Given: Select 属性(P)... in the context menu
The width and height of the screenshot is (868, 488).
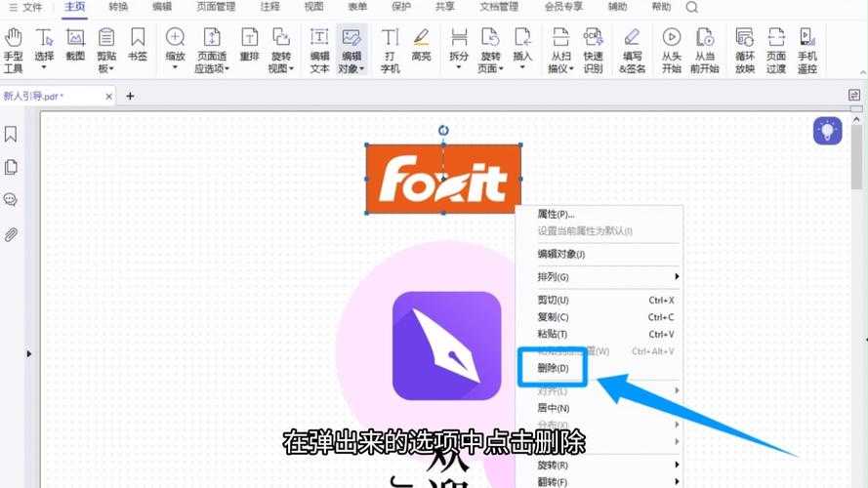Looking at the screenshot, I should pos(557,214).
